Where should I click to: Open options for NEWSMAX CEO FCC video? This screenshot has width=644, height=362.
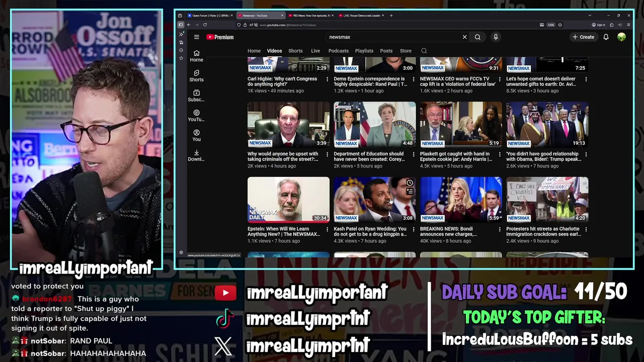(500, 79)
